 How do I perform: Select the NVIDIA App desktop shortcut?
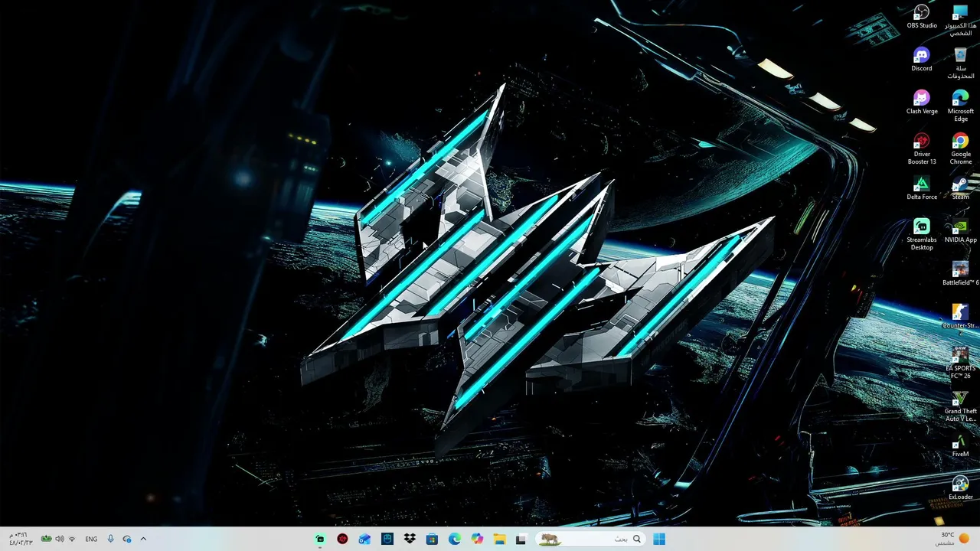click(x=961, y=231)
